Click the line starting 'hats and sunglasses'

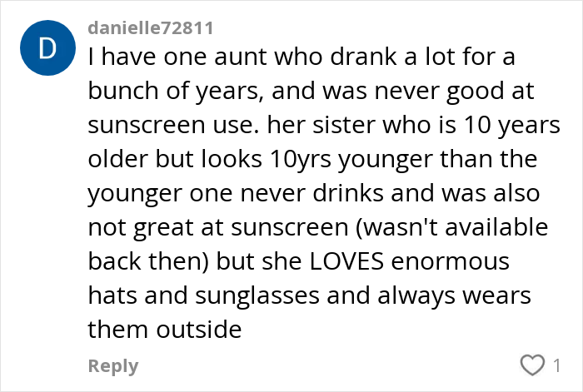coord(309,296)
